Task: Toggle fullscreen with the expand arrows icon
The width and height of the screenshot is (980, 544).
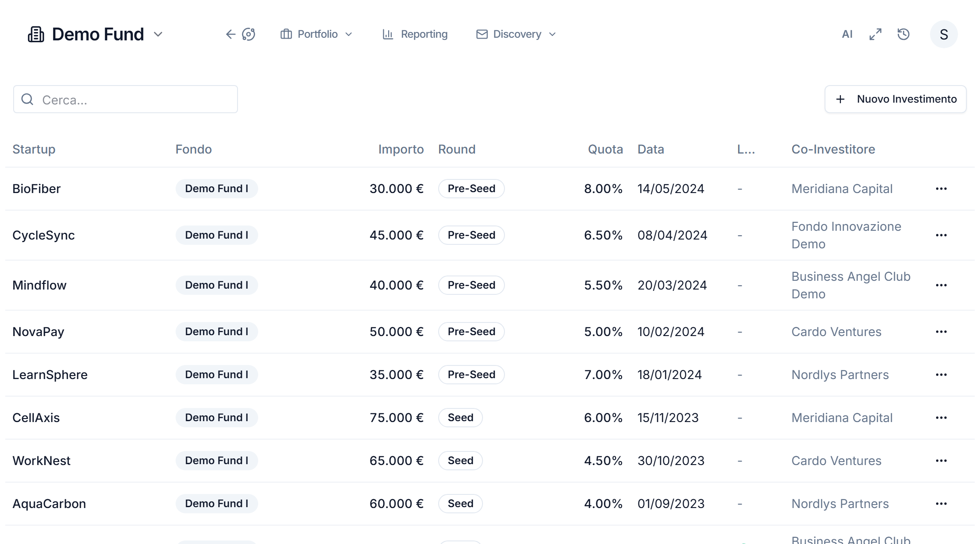Action: 876,34
